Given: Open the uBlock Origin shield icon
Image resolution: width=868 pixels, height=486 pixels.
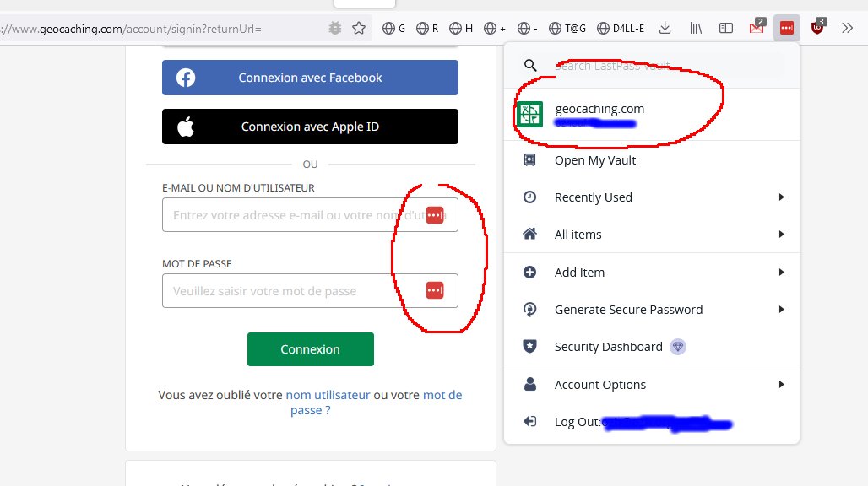Looking at the screenshot, I should click(817, 27).
